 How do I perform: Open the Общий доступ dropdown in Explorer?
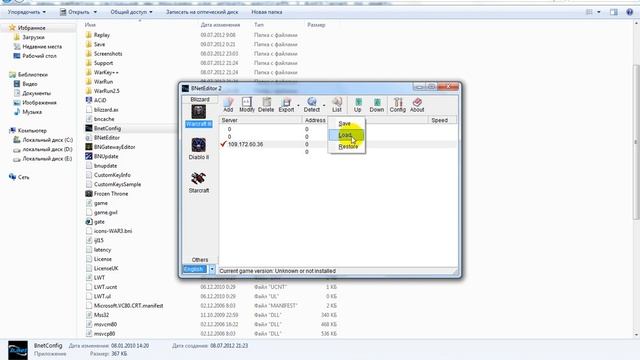[131, 12]
